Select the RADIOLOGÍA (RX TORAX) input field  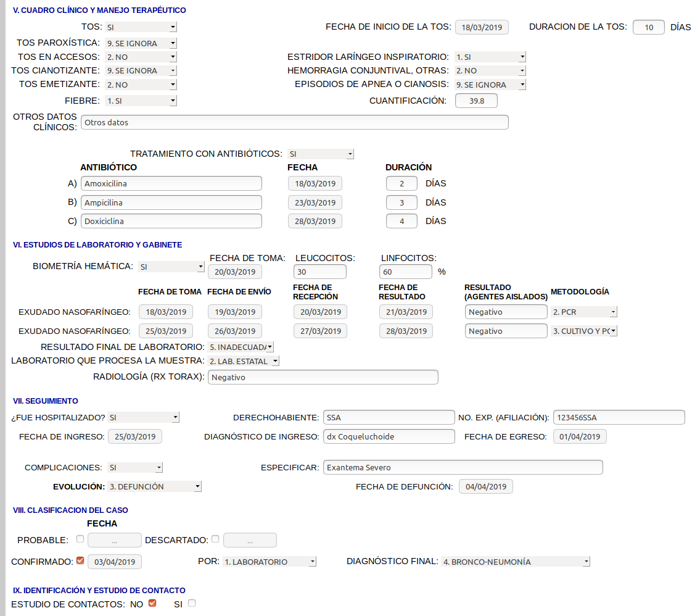click(323, 377)
